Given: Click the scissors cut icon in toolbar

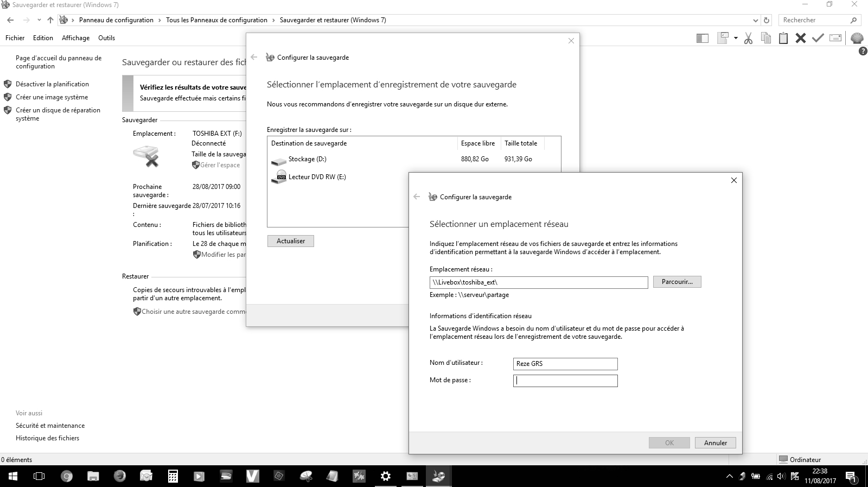Looking at the screenshot, I should [748, 38].
